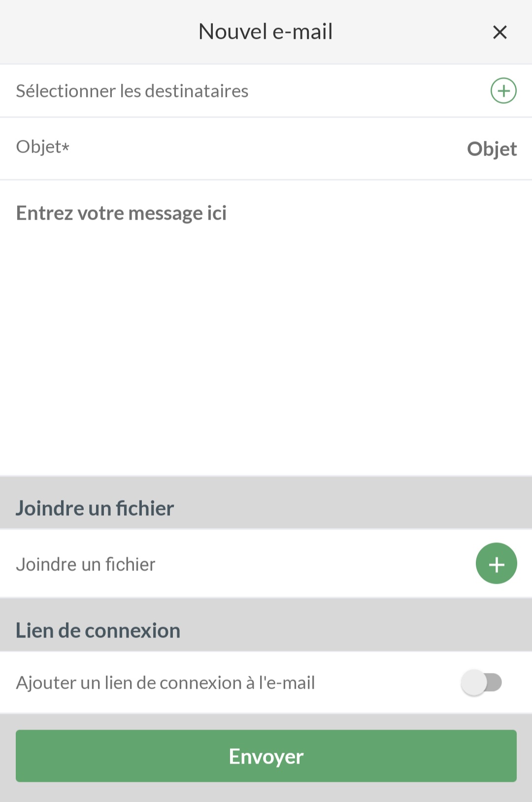This screenshot has width=532, height=802.
Task: Switch on 'Ajouter un lien de connexion'
Action: coord(481,682)
